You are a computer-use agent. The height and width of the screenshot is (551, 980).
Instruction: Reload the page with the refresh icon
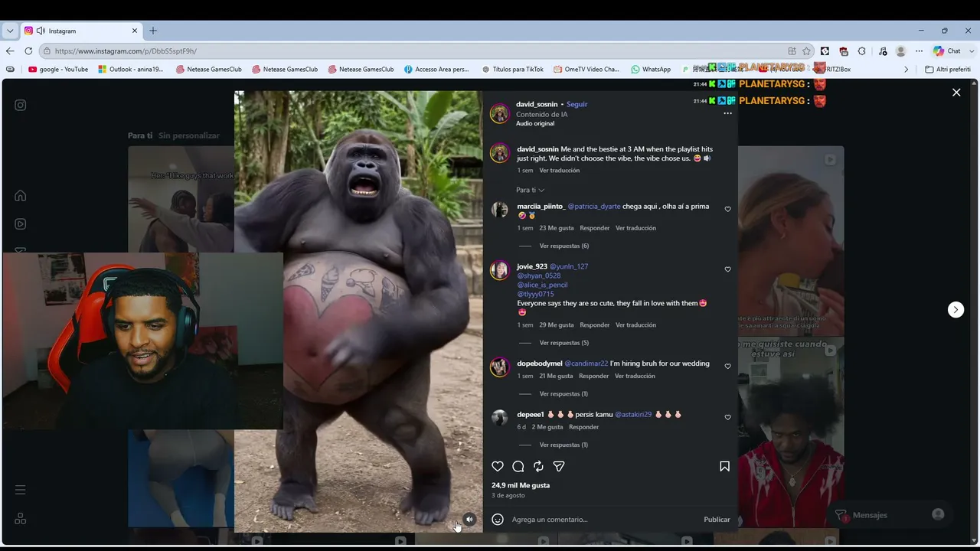pyautogui.click(x=28, y=51)
